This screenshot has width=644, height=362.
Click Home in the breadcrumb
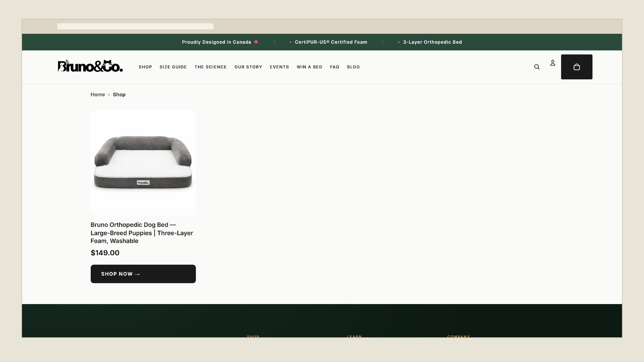coord(98,94)
